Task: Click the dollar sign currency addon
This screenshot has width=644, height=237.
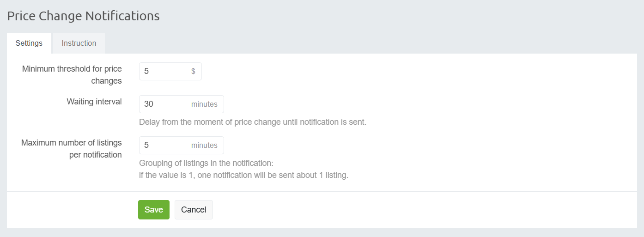Action: [x=193, y=72]
